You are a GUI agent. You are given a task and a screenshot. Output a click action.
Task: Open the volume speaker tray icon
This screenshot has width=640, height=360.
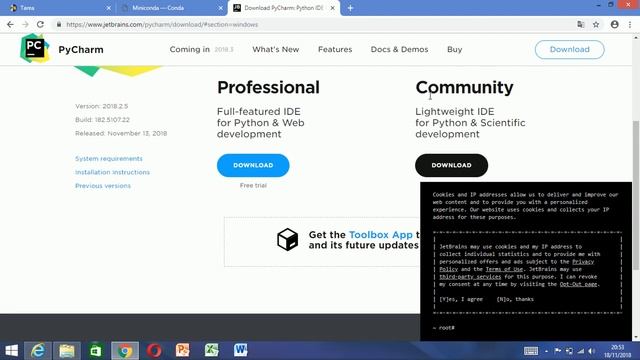[592, 351]
